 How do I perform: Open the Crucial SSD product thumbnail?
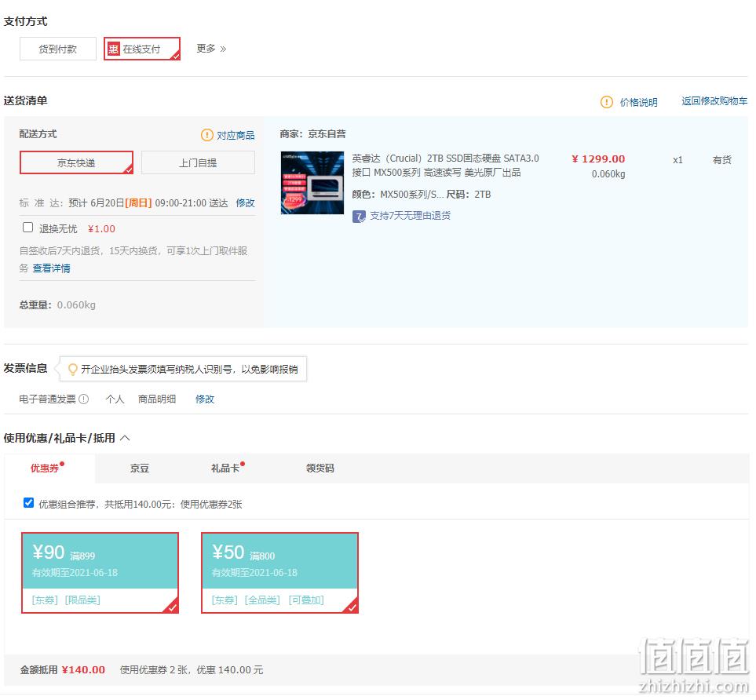pos(312,183)
